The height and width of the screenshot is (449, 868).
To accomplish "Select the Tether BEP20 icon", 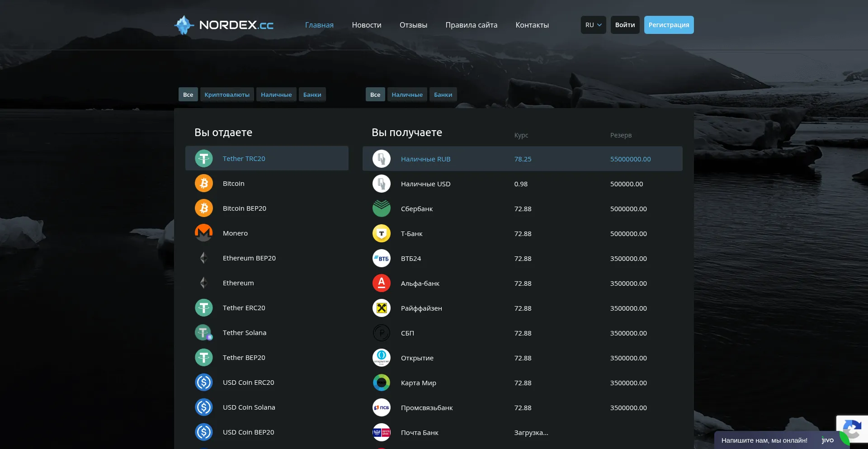I will pyautogui.click(x=204, y=358).
